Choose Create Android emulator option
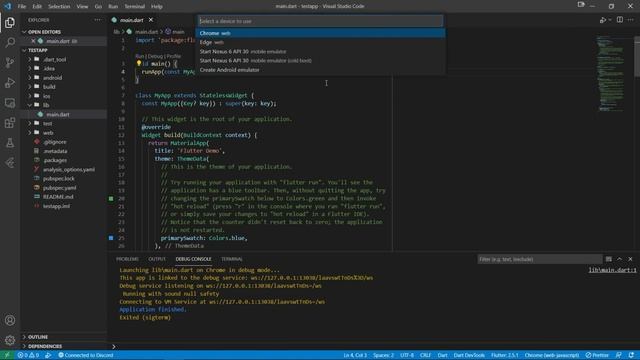Screen dimensions: 640x360 click(320, 70)
